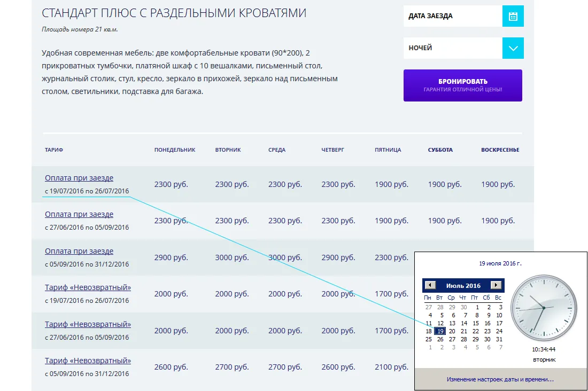The width and height of the screenshot is (588, 391).
Task: Click the СРЕДА column header
Action: [x=277, y=150]
